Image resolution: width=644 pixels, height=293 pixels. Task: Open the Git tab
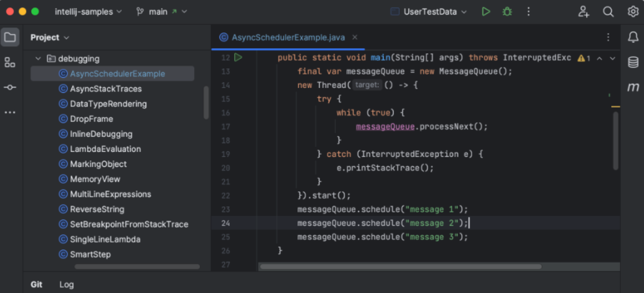pos(37,285)
